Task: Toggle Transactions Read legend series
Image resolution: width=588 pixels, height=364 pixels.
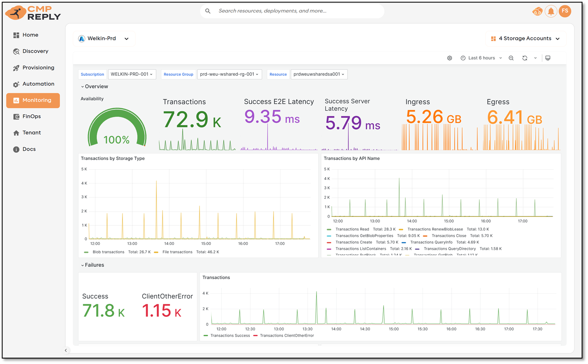Action: click(x=352, y=229)
